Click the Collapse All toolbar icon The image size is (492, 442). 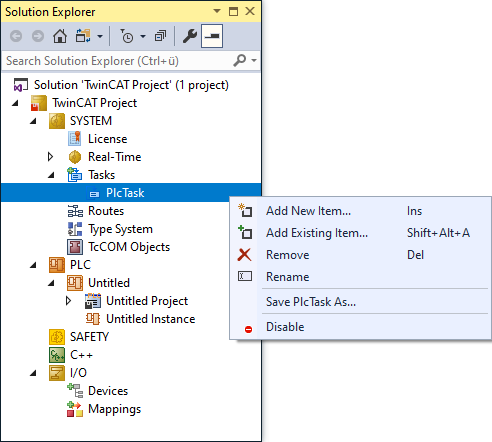click(160, 36)
